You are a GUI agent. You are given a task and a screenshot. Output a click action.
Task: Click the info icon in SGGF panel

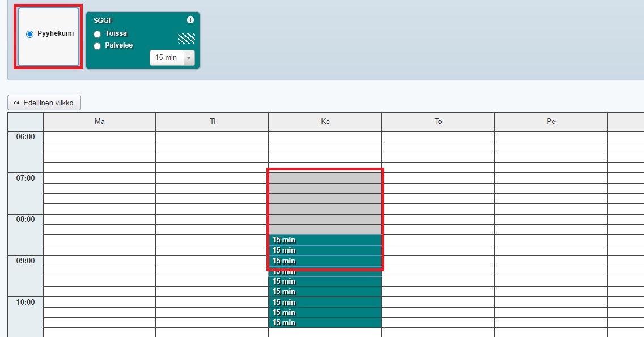coord(190,20)
